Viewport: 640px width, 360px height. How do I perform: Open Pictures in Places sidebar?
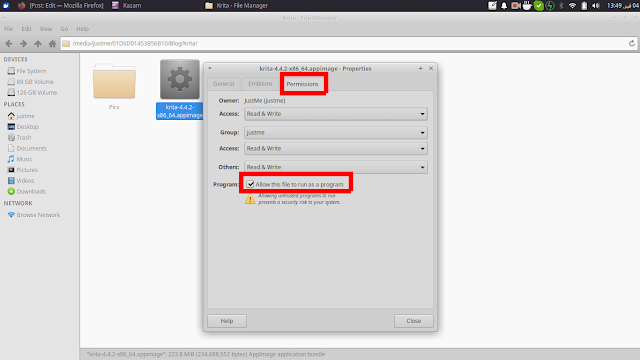(22, 170)
